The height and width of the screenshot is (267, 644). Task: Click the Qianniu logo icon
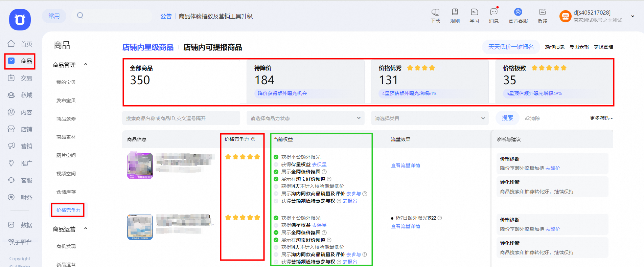click(x=20, y=19)
